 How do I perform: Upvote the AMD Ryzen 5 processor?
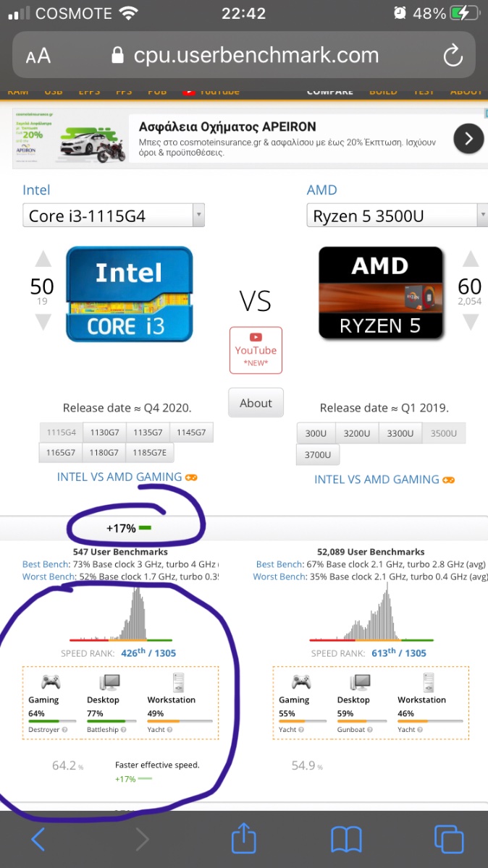[470, 259]
